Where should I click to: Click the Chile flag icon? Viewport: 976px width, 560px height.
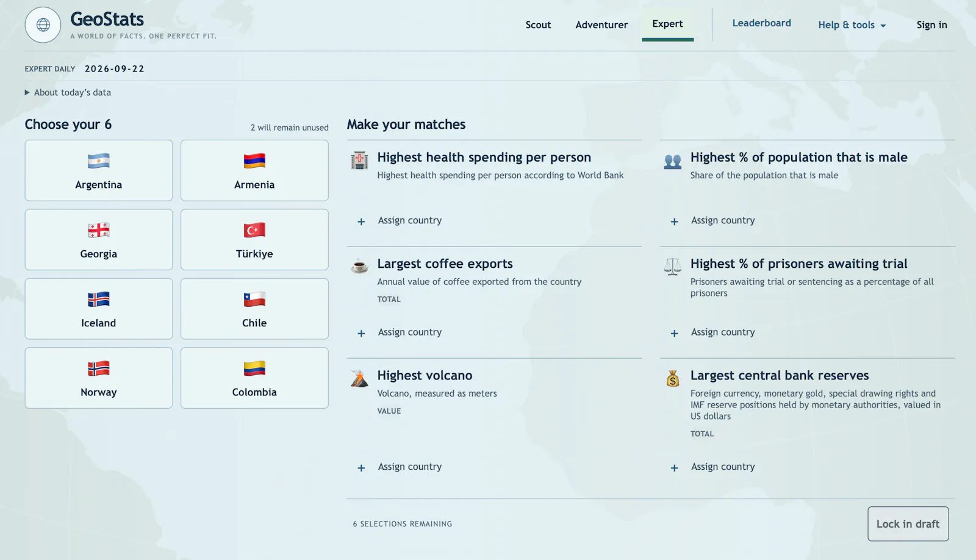tap(254, 300)
